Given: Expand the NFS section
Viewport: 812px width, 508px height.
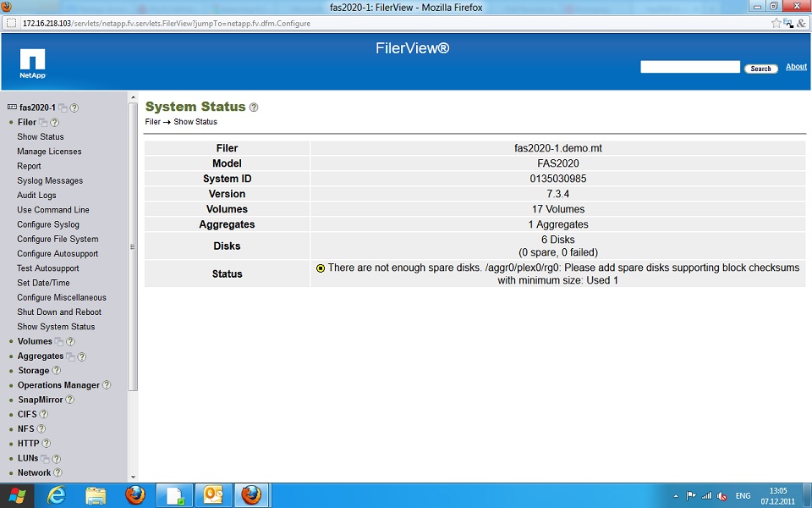Looking at the screenshot, I should tap(11, 428).
